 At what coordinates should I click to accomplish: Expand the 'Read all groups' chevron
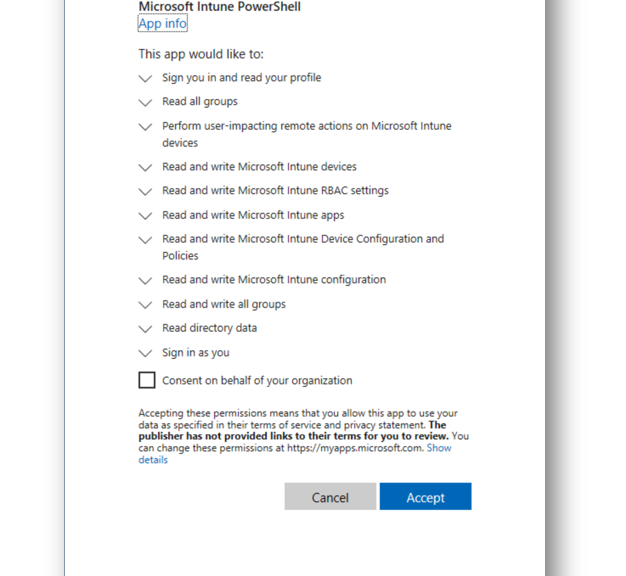click(145, 103)
